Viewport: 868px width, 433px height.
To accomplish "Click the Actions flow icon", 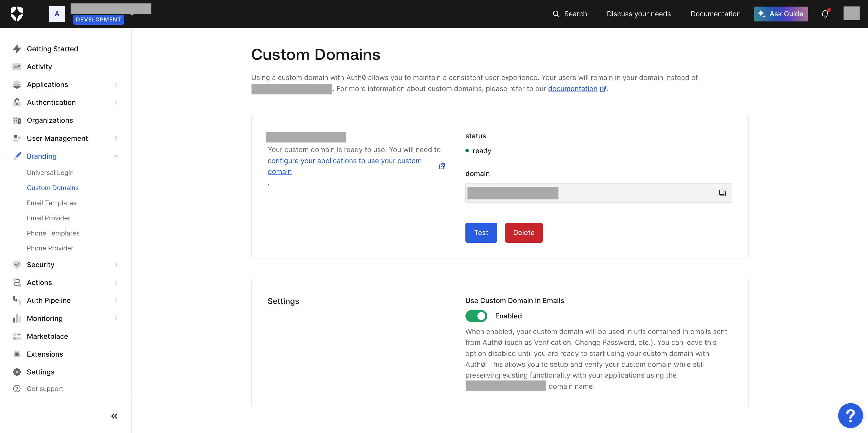I will [17, 282].
